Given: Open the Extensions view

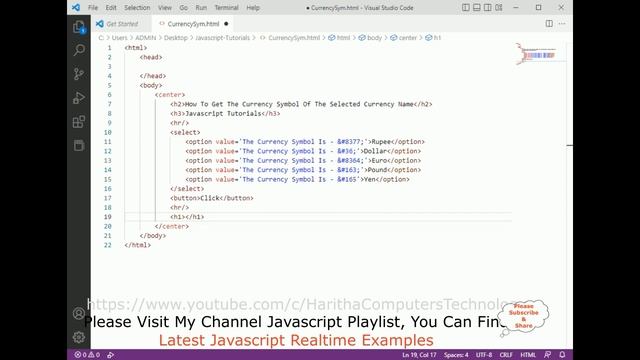Looking at the screenshot, I should coord(79,122).
